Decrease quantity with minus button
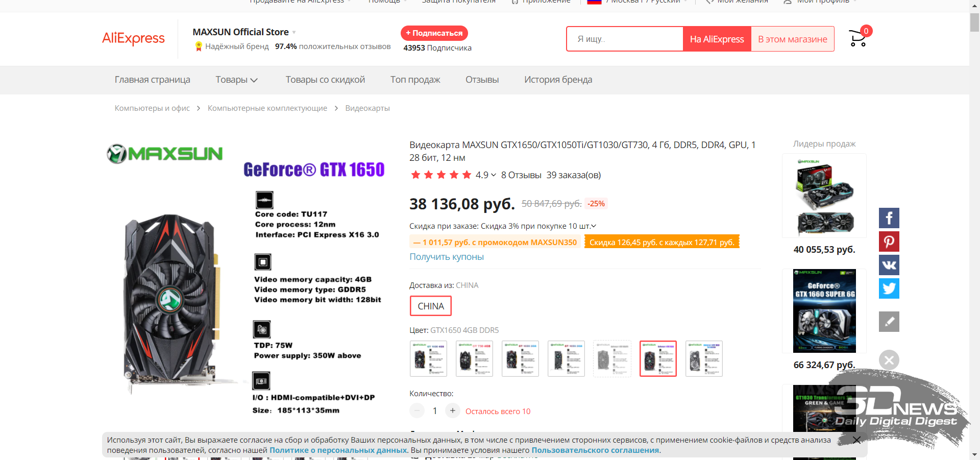This screenshot has height=460, width=980. tap(417, 410)
